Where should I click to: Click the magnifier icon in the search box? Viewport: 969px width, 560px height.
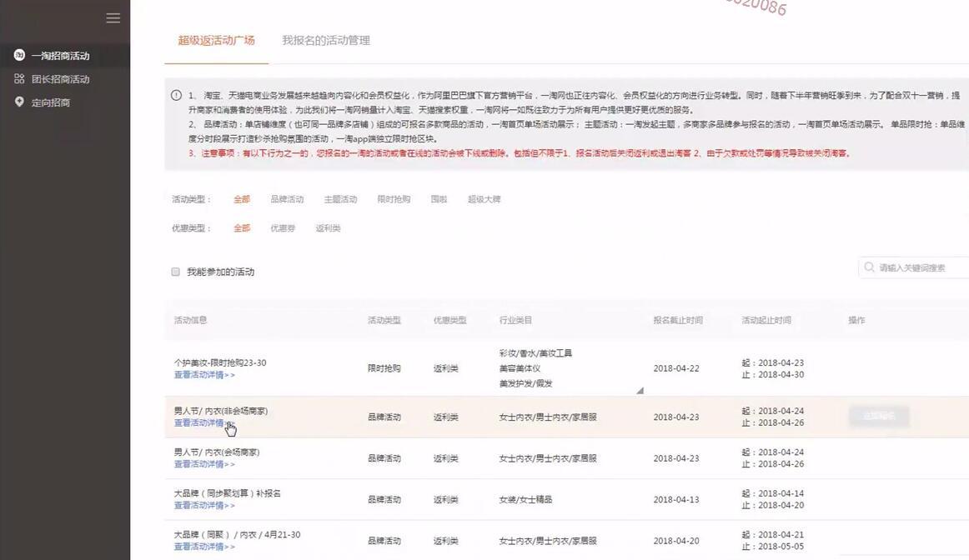tap(869, 266)
